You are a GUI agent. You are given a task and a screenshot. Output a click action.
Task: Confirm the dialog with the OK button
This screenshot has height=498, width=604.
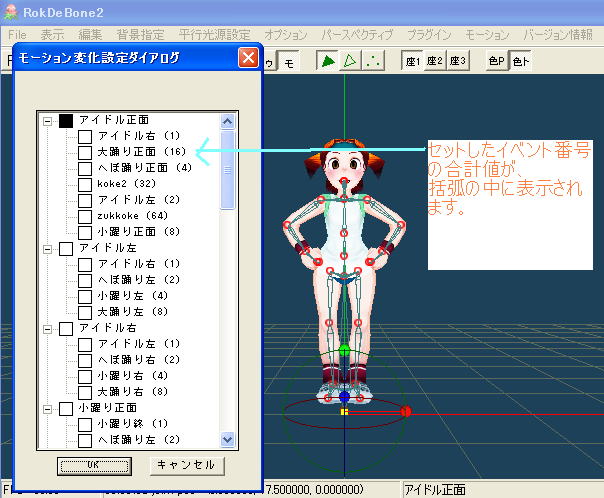95,466
